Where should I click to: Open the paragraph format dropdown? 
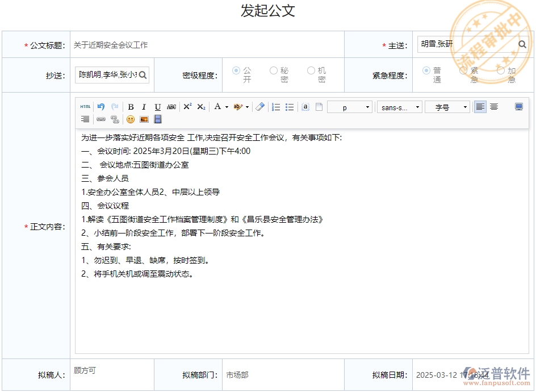pos(349,107)
